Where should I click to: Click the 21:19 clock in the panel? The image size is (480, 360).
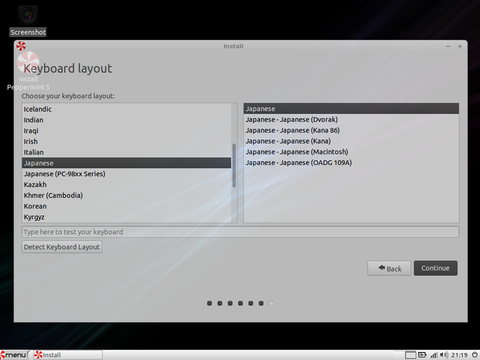(x=459, y=355)
